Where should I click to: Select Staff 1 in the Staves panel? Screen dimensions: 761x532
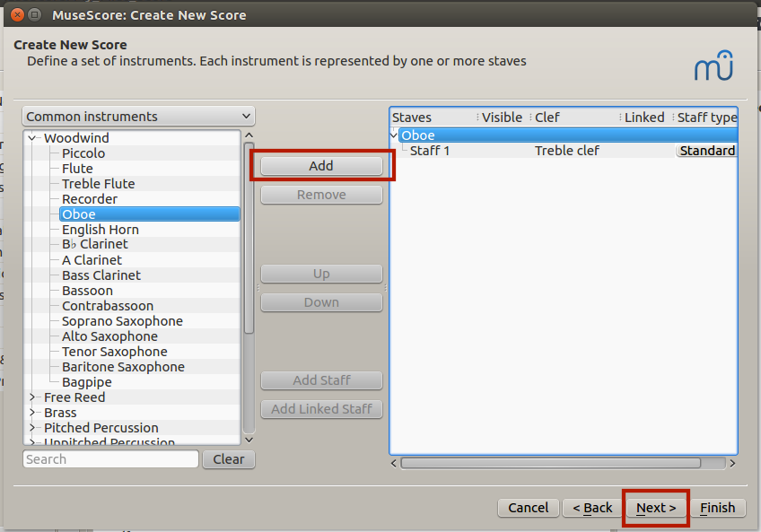tap(430, 151)
